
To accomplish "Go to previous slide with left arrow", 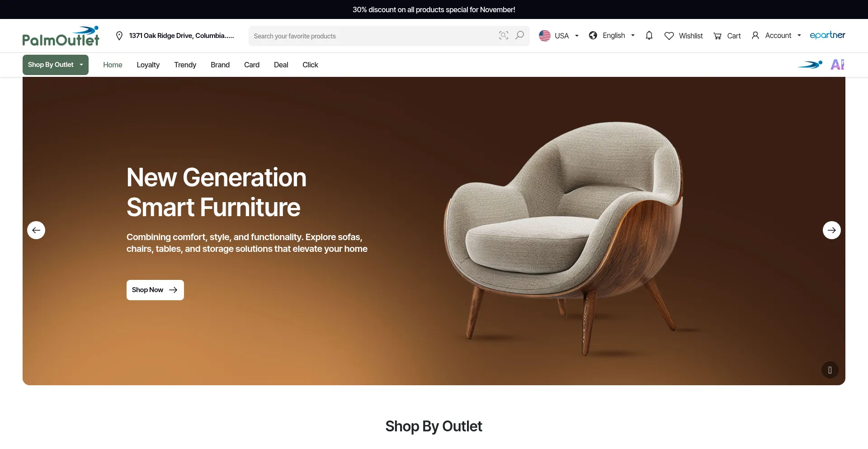I will [36, 230].
